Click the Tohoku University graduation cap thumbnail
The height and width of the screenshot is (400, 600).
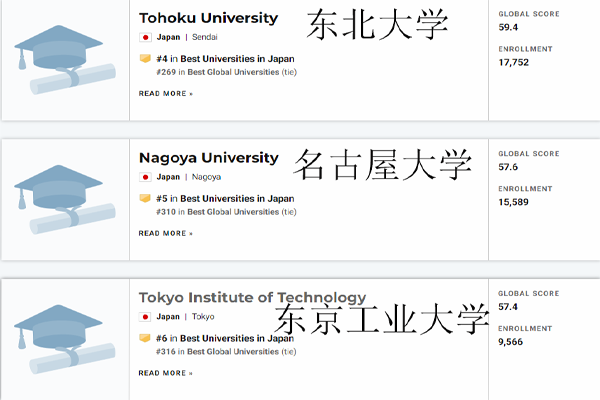point(65,60)
